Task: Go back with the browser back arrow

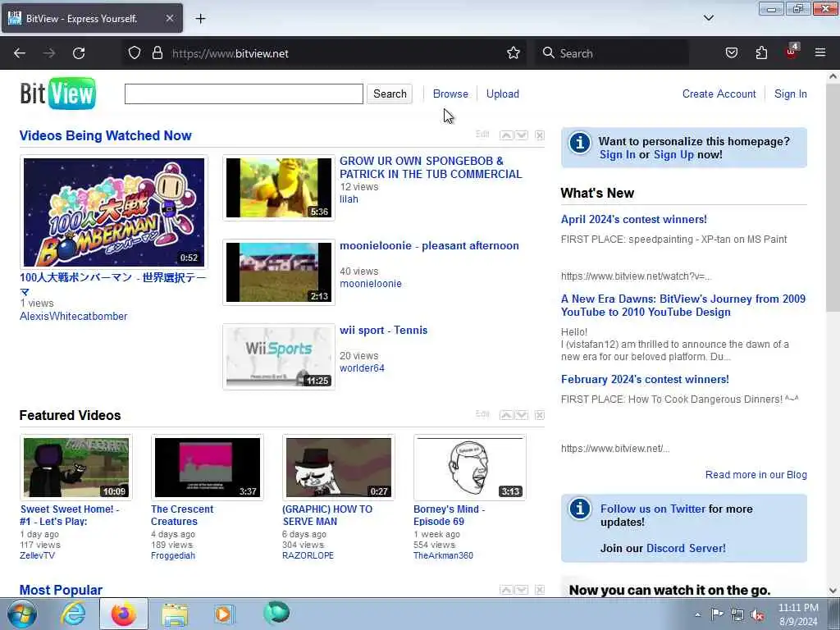Action: 20,53
